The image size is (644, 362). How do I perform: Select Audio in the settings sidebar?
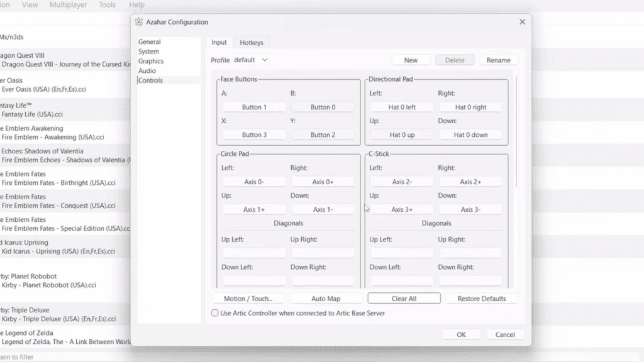147,70
